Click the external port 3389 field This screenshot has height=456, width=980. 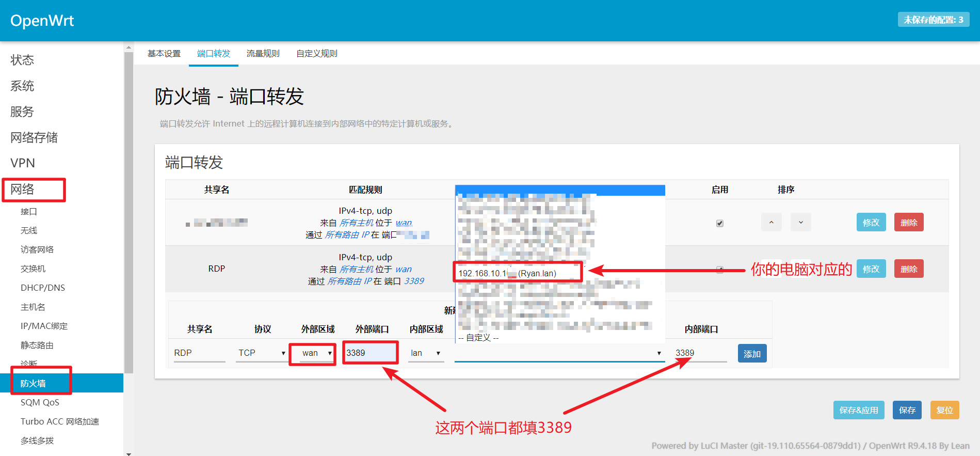(369, 353)
